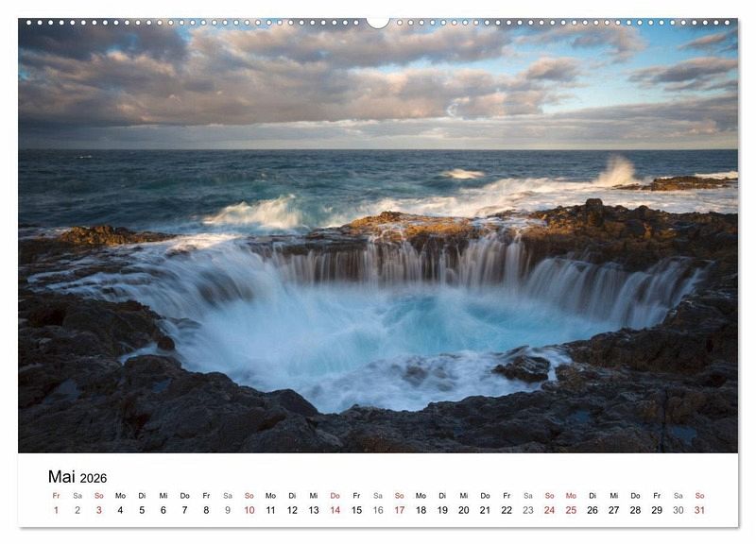Click the 'Mo' label above day 4
This screenshot has height=545, width=756.
121,495
